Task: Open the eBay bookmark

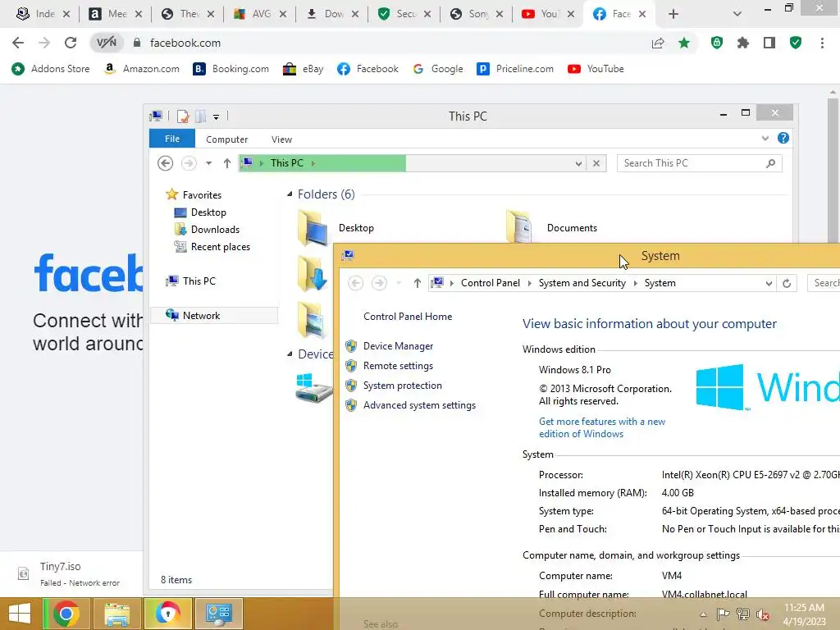Action: point(304,69)
